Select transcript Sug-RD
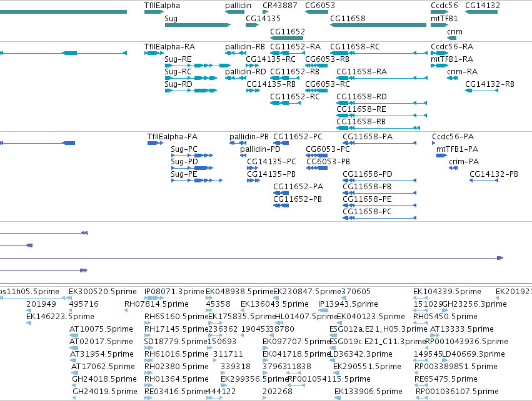This screenshot has width=532, height=401. [x=191, y=91]
